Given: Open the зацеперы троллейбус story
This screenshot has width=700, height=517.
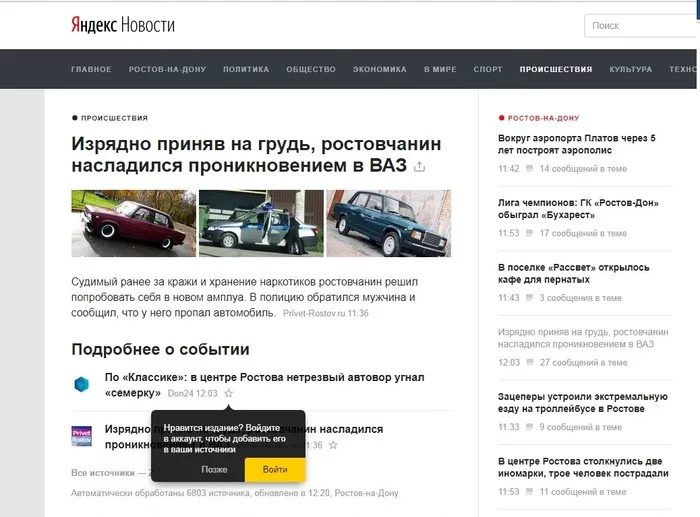Looking at the screenshot, I should [583, 403].
